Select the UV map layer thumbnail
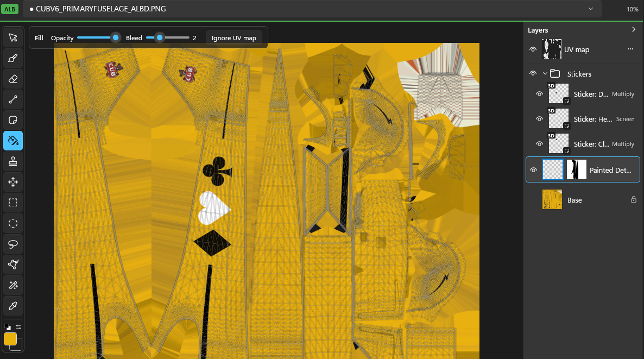 click(552, 49)
